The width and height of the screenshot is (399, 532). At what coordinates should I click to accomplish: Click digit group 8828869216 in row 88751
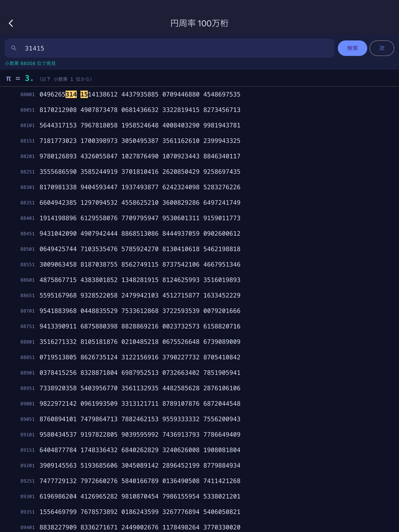140,326
